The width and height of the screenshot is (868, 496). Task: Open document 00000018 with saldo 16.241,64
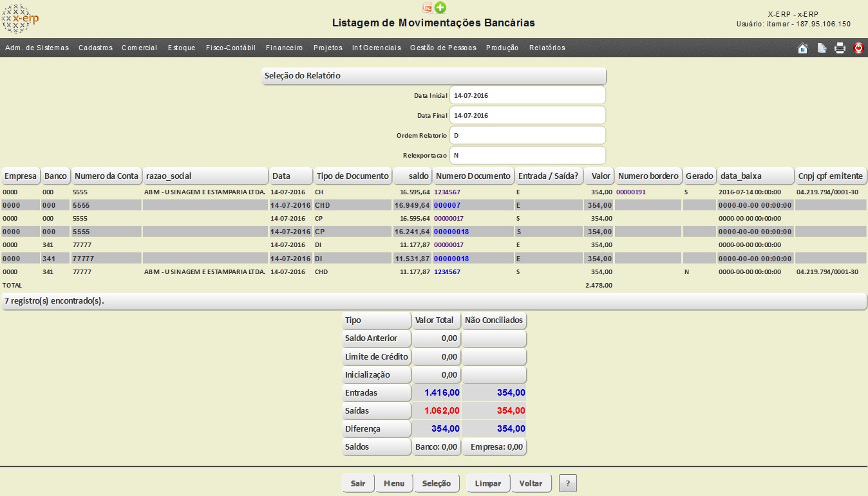pyautogui.click(x=451, y=232)
